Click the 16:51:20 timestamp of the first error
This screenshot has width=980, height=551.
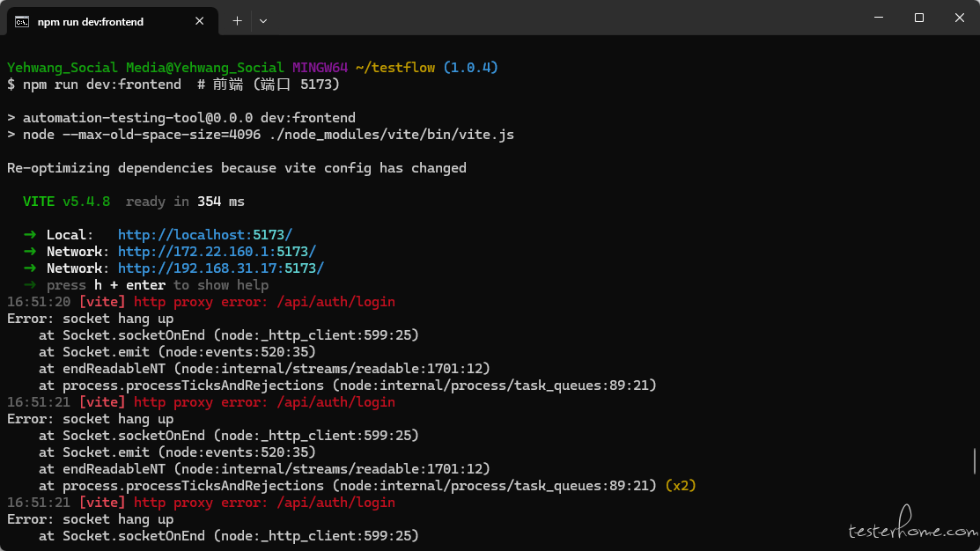[39, 302]
